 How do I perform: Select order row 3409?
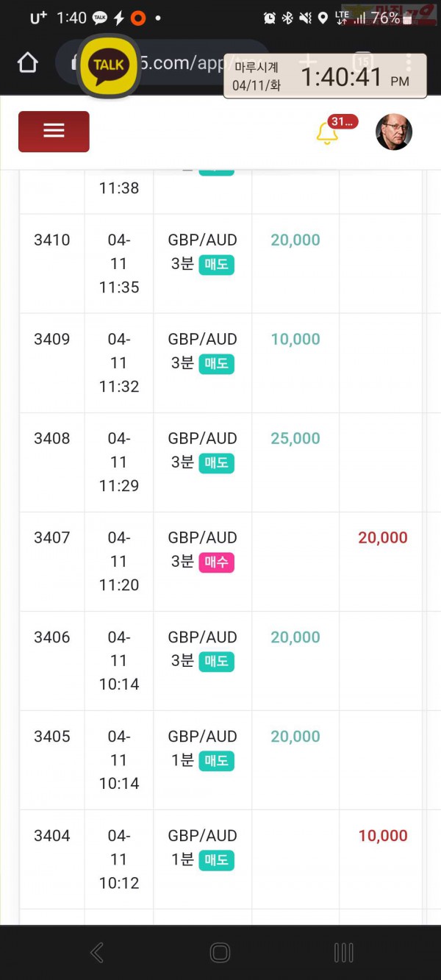[x=220, y=363]
